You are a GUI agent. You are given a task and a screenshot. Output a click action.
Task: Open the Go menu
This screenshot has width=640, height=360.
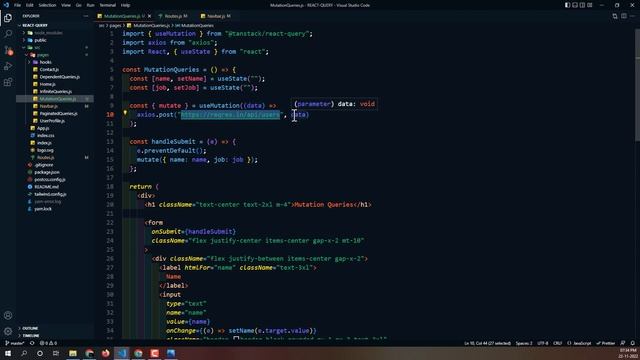click(78, 5)
